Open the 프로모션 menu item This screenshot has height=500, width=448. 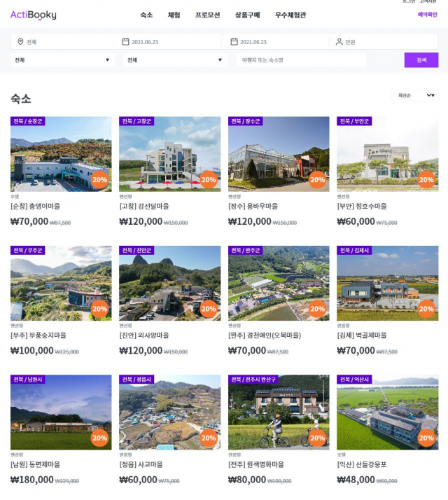[x=208, y=15]
